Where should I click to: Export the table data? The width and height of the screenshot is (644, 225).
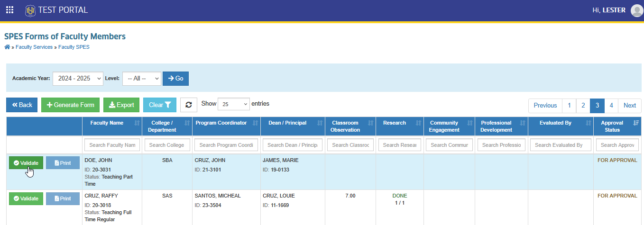[x=121, y=105]
